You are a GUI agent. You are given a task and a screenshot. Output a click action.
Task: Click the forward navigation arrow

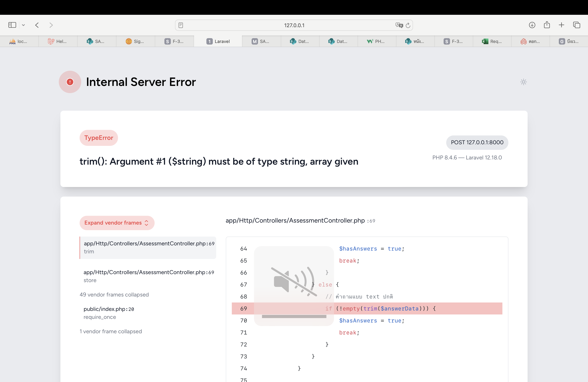tap(51, 25)
